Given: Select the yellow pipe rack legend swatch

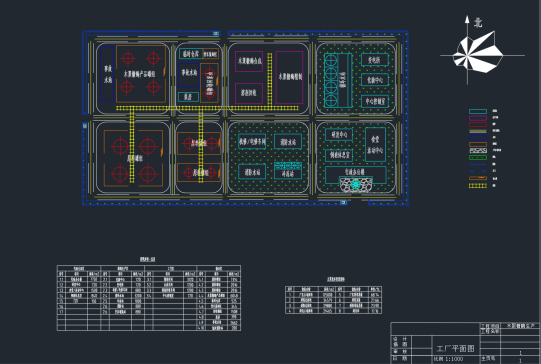Looking at the screenshot, I should click(478, 186).
